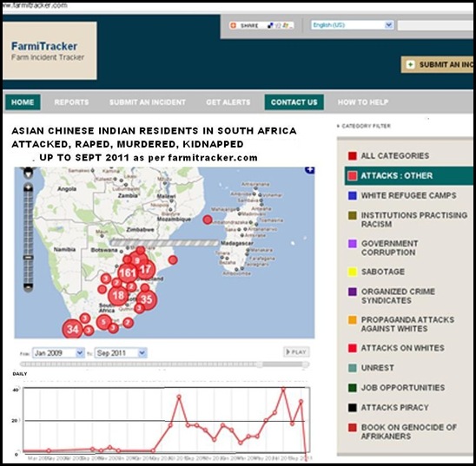The height and width of the screenshot is (466, 476).
Task: Click the green Job Opportunities swatch
Action: tap(353, 388)
